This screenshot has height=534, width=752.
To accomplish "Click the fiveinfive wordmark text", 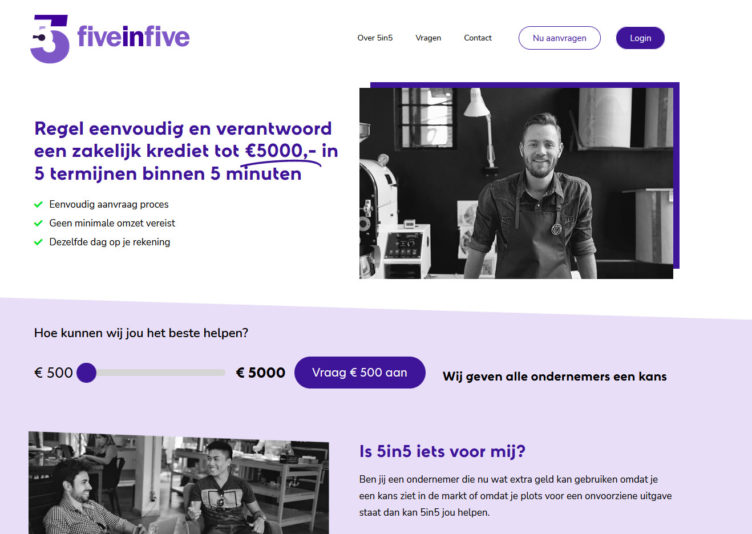I will click(133, 37).
